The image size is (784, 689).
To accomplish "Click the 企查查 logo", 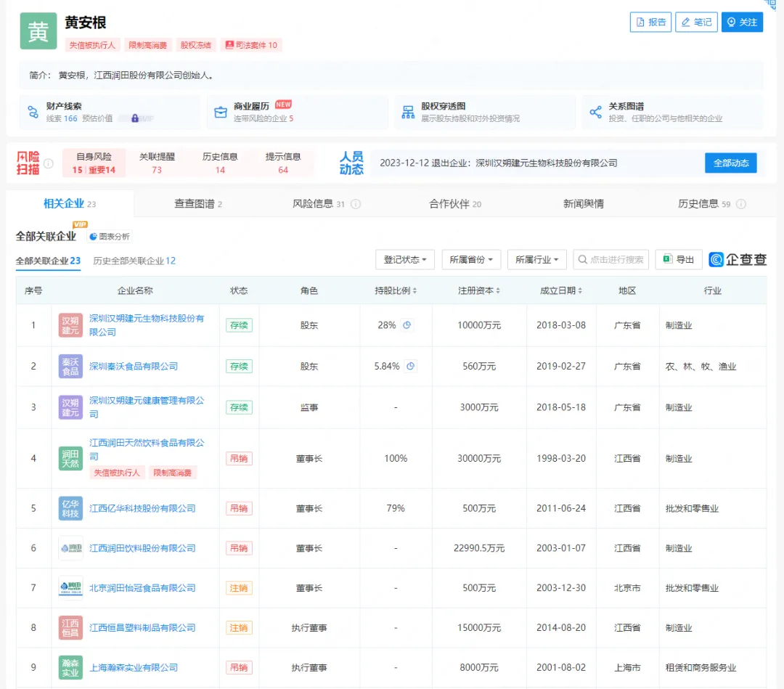I will [738, 259].
